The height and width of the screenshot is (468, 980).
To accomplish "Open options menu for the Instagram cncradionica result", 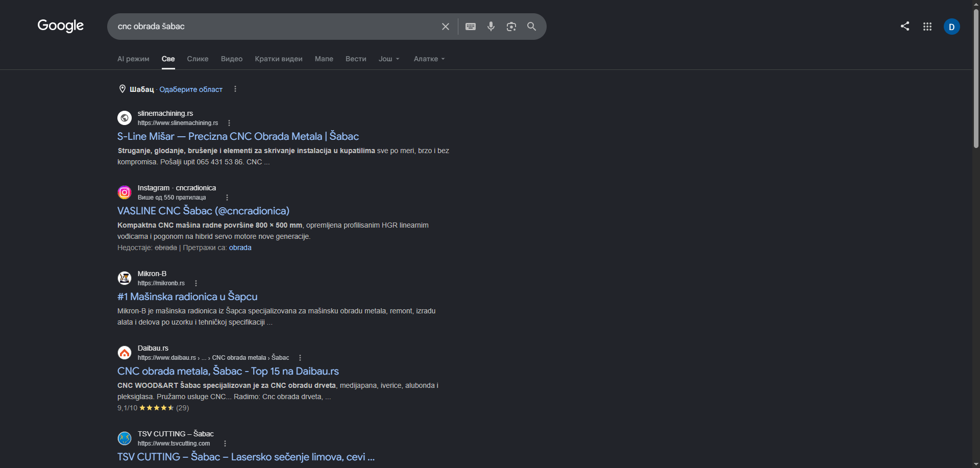I will [227, 198].
